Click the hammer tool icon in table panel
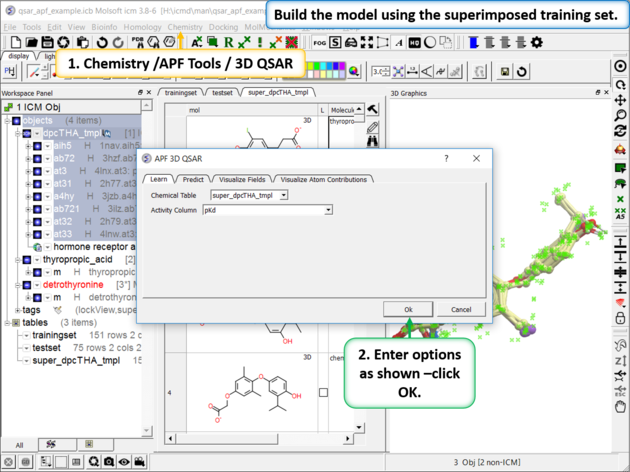The height and width of the screenshot is (472, 630). coord(373,109)
